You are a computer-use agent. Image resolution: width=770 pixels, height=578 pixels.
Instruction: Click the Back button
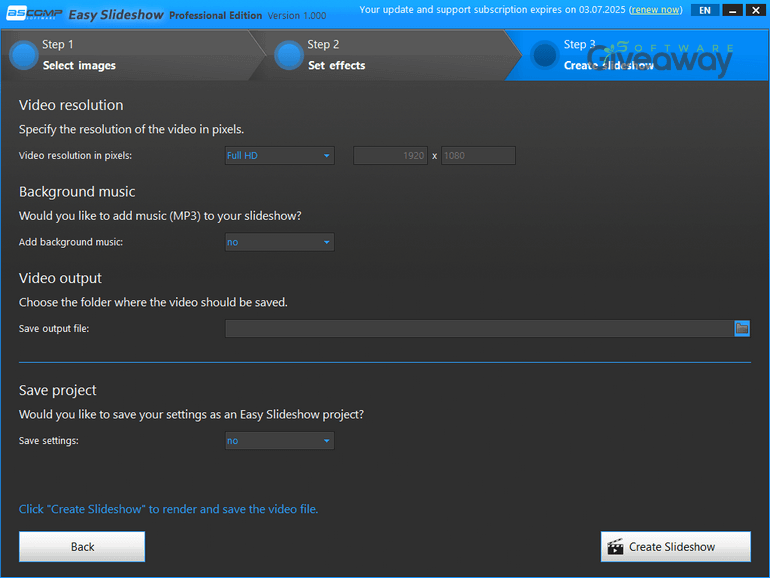coord(82,547)
